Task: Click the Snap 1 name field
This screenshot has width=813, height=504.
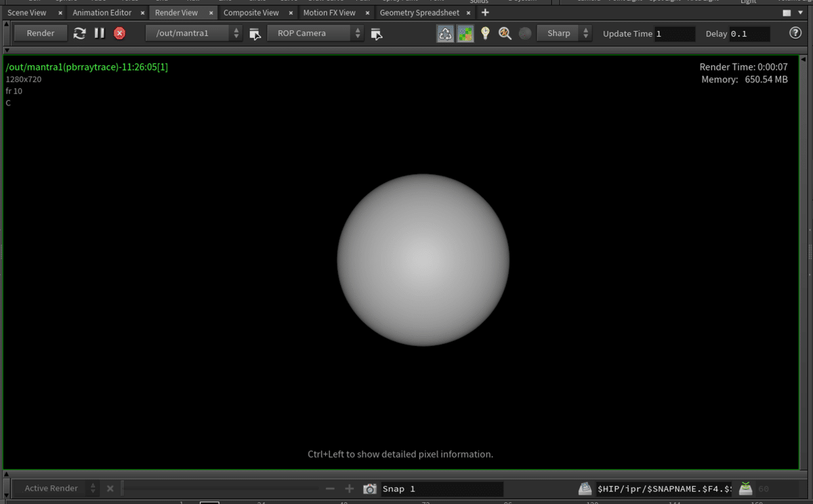Action: pos(442,489)
